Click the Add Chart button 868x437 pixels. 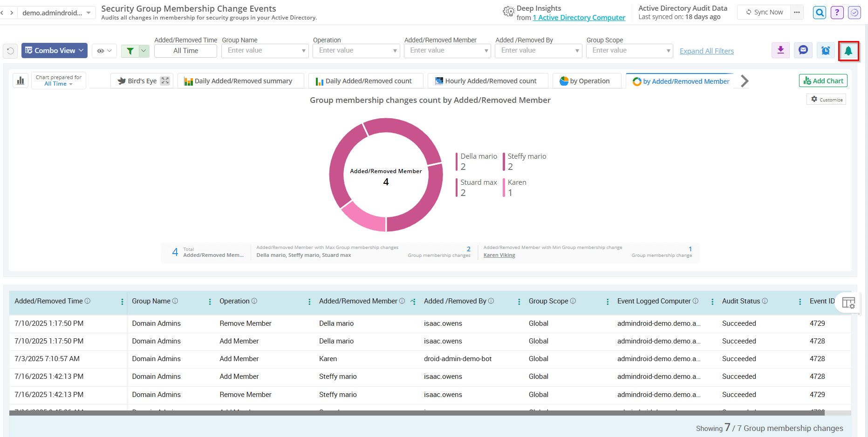tap(823, 80)
